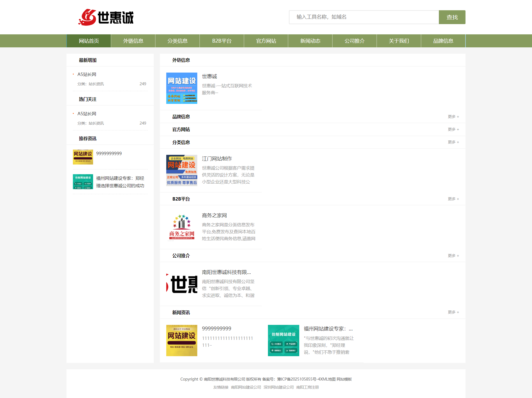Screen dimensions: 532x398
Task: Click the 查找 search button
Action: (452, 17)
